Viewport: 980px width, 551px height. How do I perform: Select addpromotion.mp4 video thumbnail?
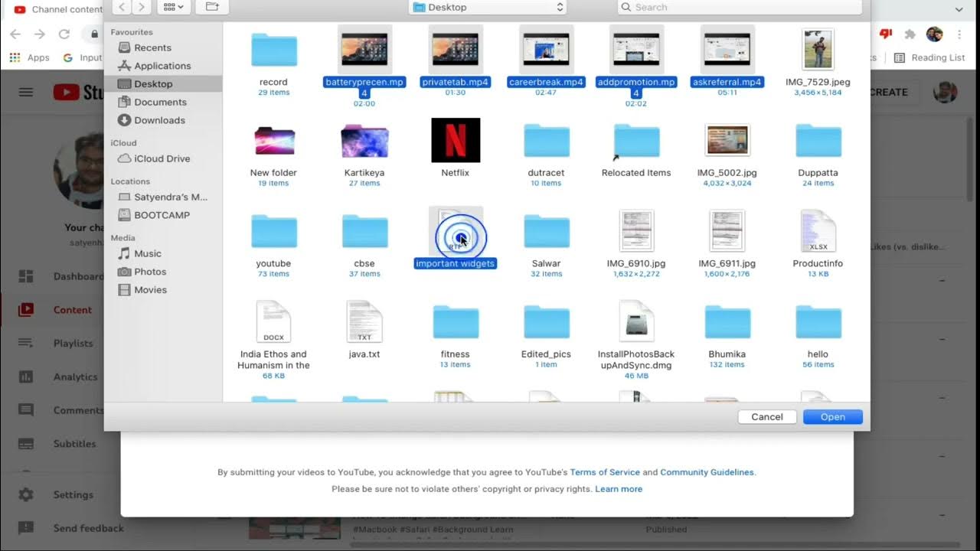click(x=636, y=50)
